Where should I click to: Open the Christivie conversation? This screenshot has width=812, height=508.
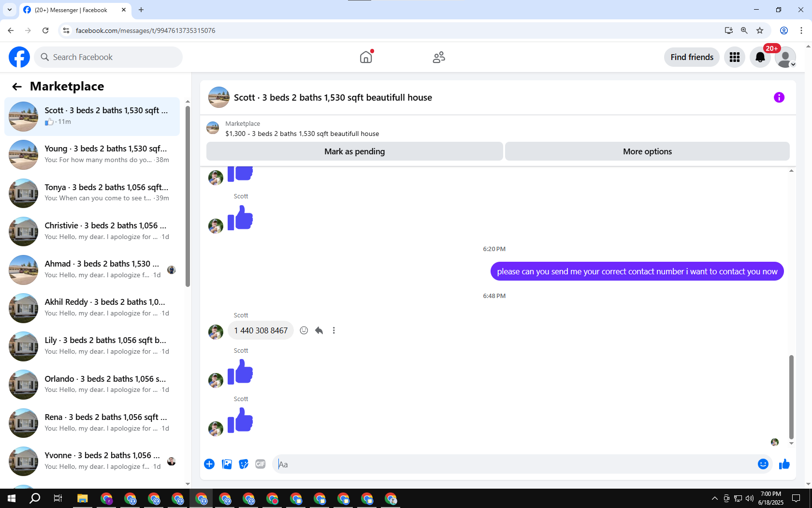[x=92, y=231]
